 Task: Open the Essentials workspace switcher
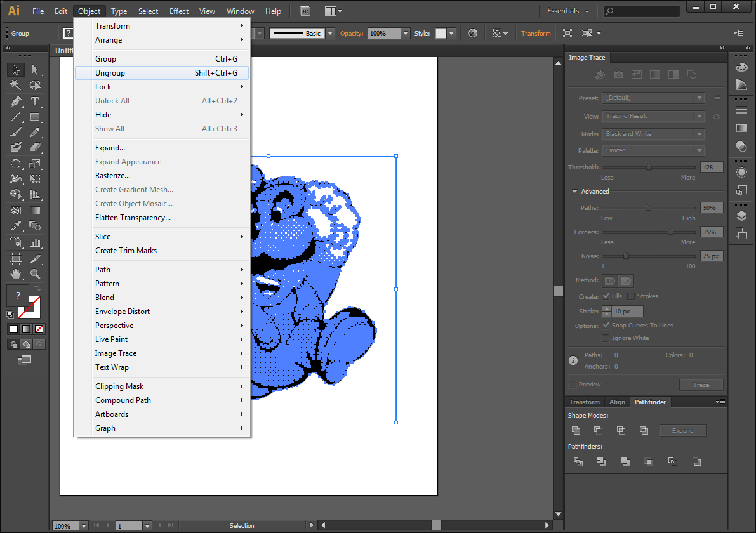[x=568, y=11]
